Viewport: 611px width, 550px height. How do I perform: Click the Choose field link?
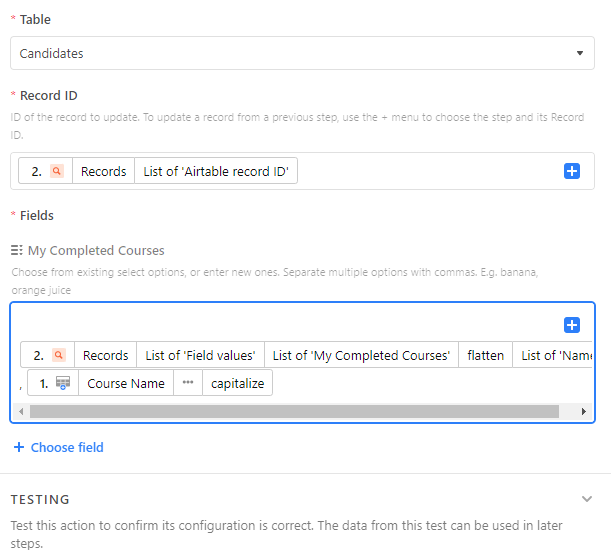67,447
